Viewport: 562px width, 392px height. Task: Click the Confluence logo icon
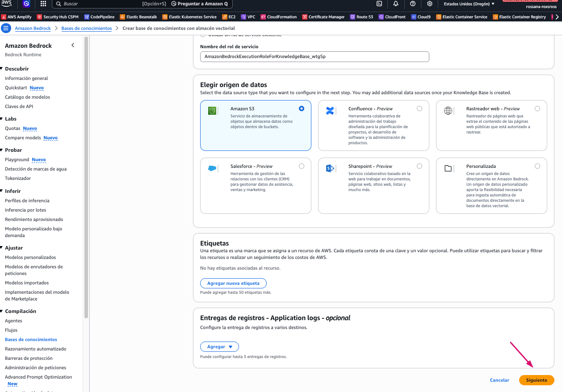tap(330, 110)
